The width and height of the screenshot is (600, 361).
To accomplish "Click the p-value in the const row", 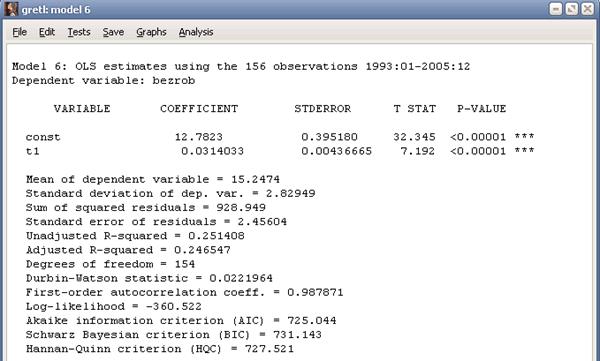I will pyautogui.click(x=478, y=137).
